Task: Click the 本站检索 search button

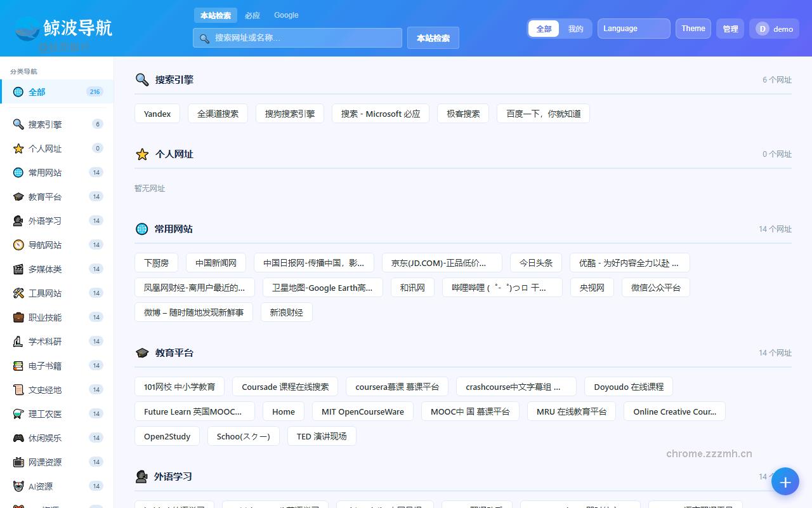Action: pos(433,38)
